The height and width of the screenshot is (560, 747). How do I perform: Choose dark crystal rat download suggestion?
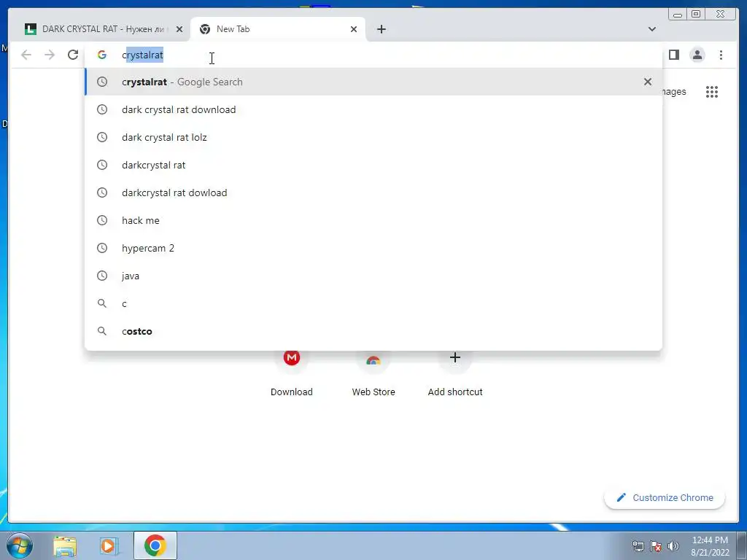[373, 109]
